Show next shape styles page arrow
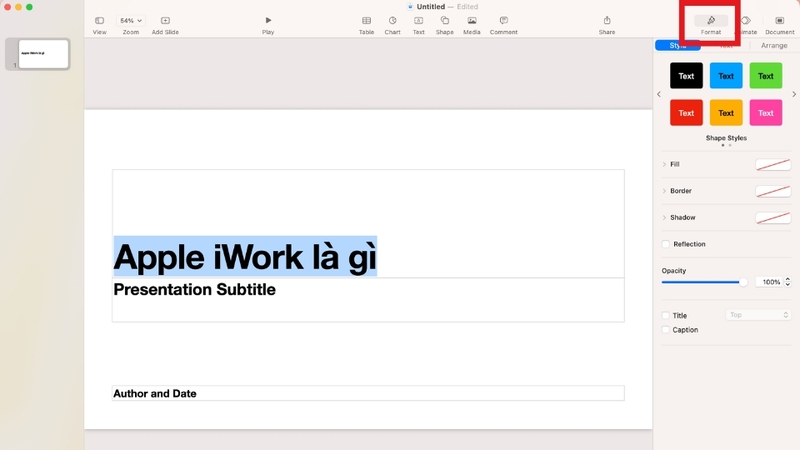Viewport: 800px width, 450px height. point(794,94)
